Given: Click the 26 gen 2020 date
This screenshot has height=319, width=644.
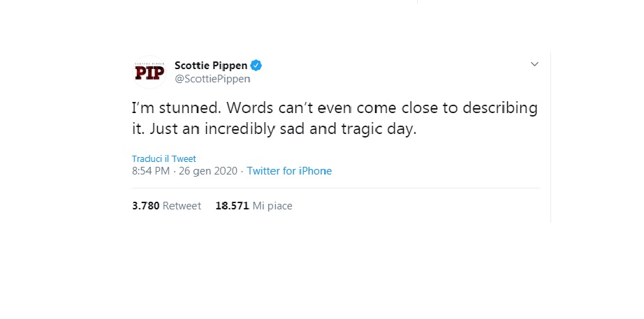Looking at the screenshot, I should tap(208, 171).
